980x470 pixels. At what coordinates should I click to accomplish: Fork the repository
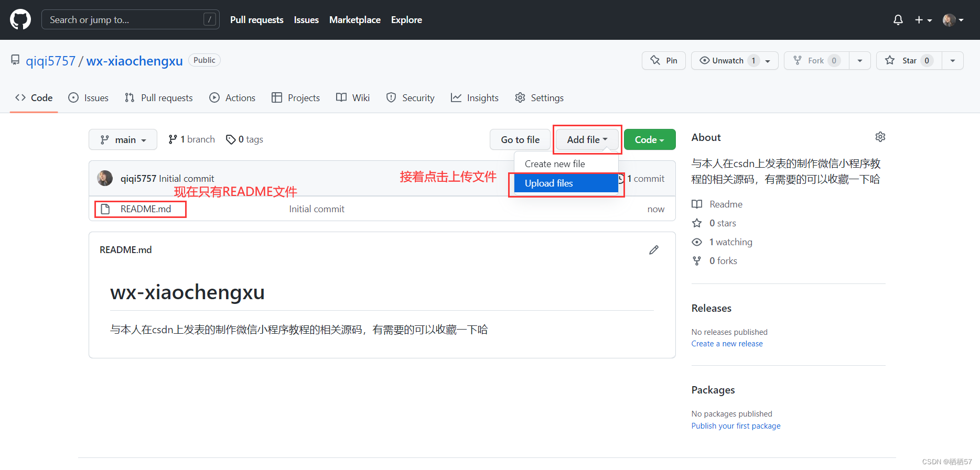(x=816, y=60)
